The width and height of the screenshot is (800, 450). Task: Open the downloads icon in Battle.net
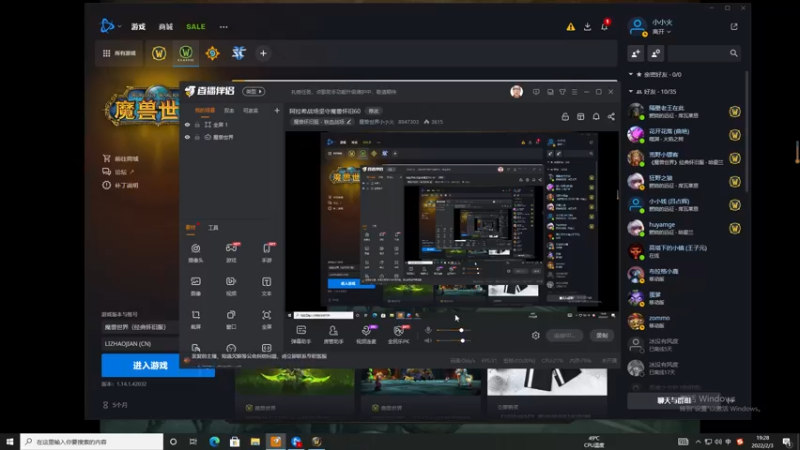point(587,27)
